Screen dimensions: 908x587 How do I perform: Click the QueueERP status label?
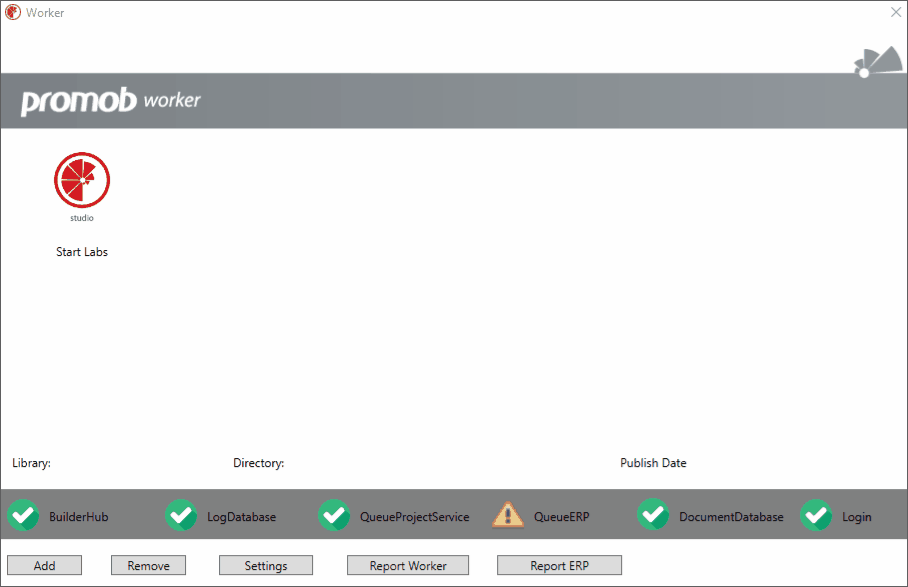tap(562, 517)
